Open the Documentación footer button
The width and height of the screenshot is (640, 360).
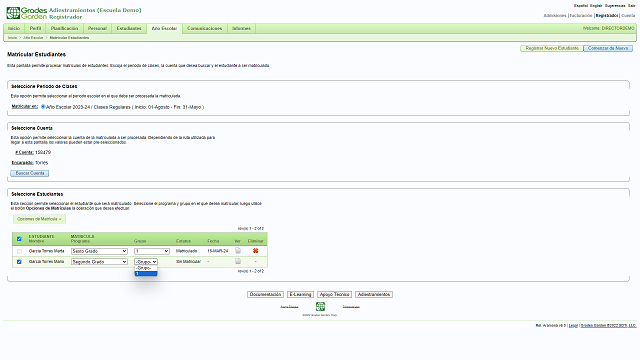coord(265,294)
